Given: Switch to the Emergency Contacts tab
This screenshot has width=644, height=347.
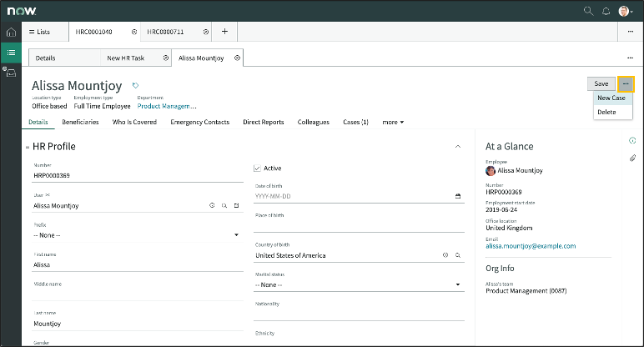Looking at the screenshot, I should [199, 122].
